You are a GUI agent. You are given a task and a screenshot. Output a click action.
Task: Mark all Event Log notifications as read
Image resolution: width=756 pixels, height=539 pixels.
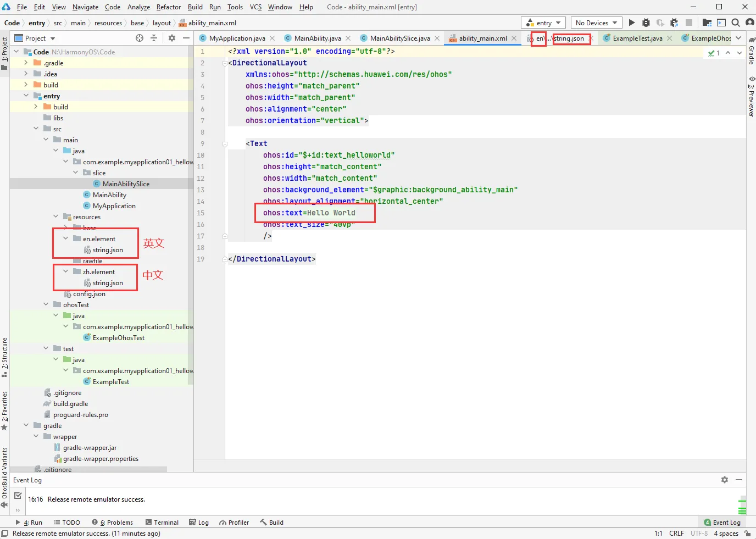pos(18,496)
